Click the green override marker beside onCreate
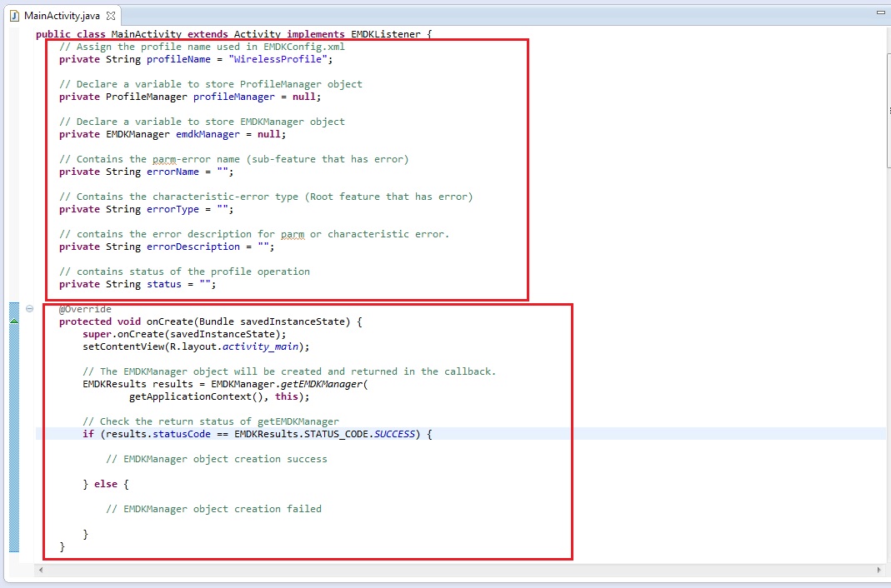Viewport: 891px width, 588px height. point(14,321)
